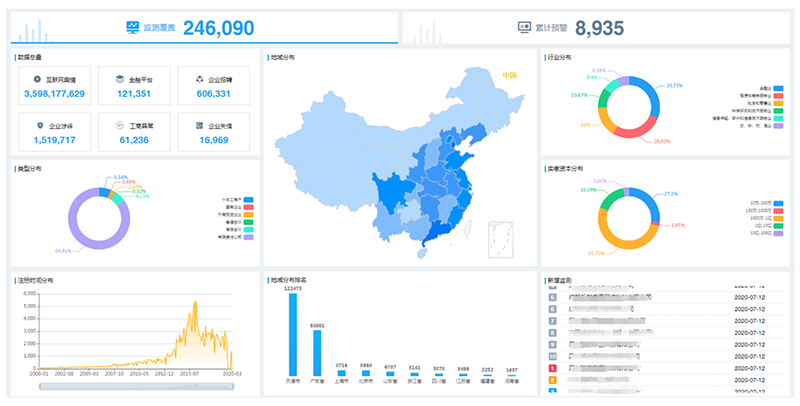Click the alert screen icon beside 累计预警

click(x=524, y=27)
